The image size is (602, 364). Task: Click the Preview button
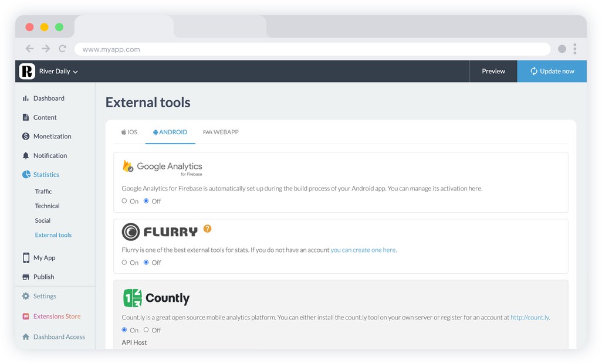493,72
